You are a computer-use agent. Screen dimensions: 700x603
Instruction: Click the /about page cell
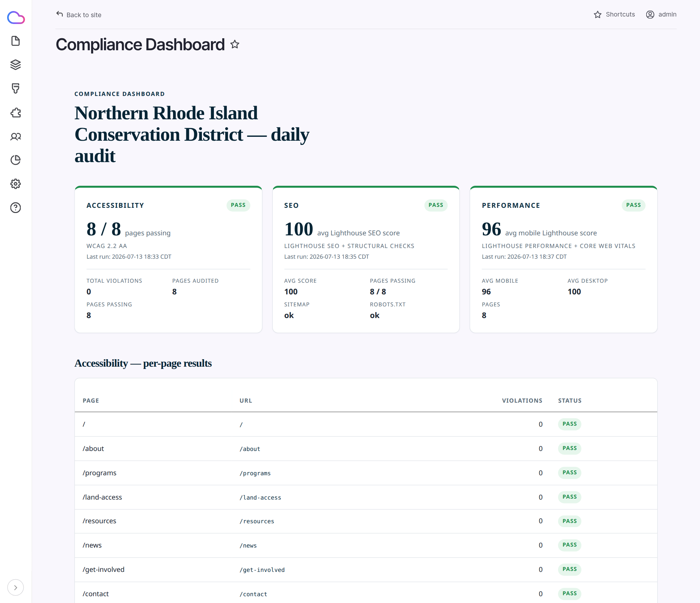(x=93, y=449)
